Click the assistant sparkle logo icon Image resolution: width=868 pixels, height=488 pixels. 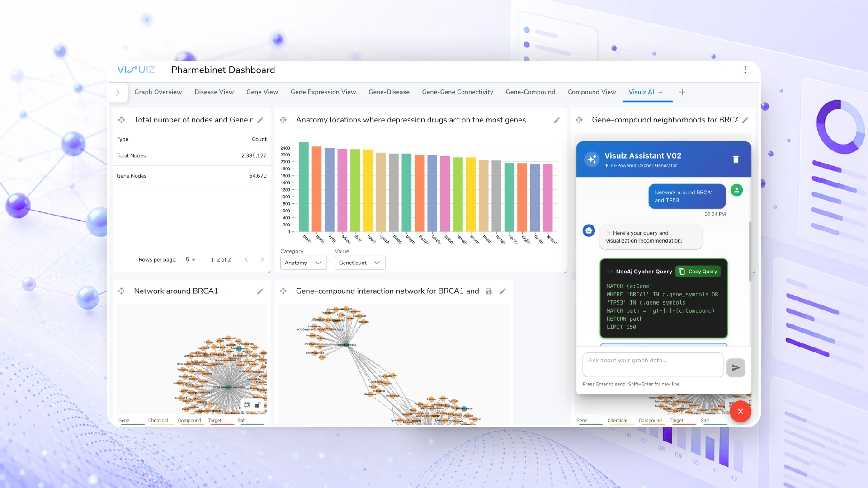(x=592, y=159)
